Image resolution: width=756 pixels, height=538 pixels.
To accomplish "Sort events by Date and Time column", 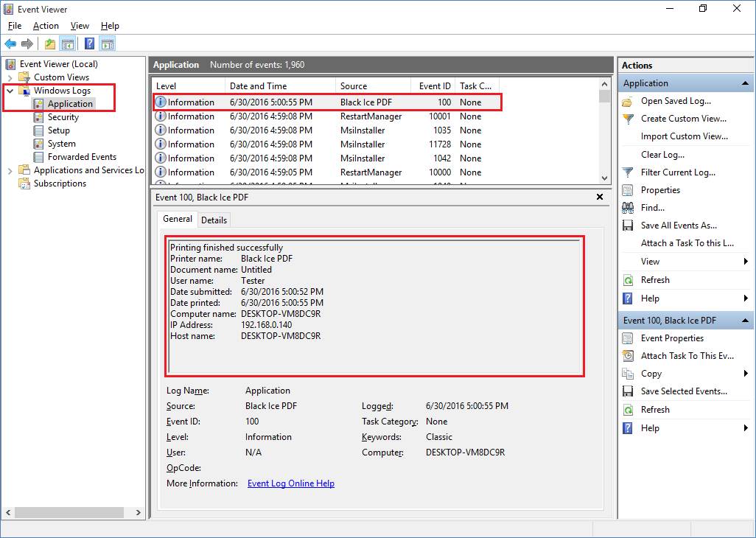I will coord(258,86).
